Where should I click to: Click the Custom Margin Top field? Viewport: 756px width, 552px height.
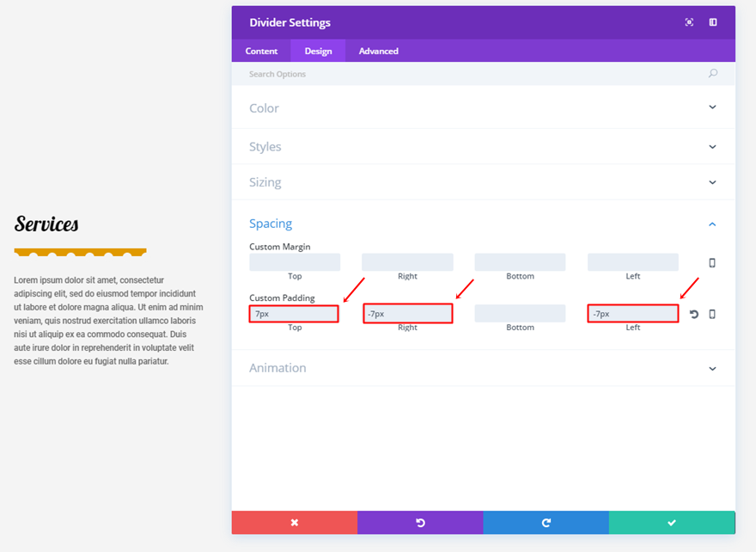click(295, 262)
